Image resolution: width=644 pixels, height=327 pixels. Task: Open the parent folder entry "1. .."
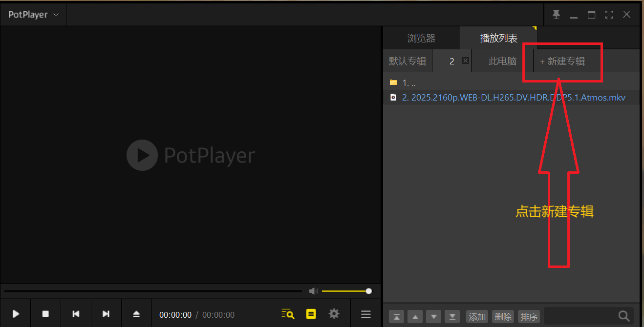coord(511,82)
